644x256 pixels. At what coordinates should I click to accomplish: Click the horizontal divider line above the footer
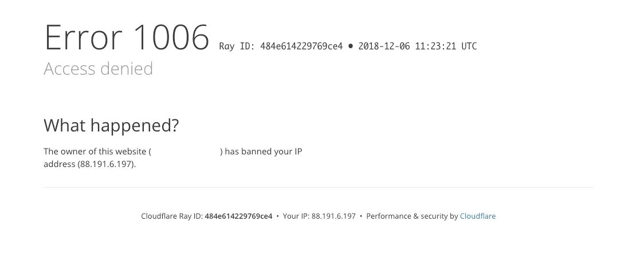319,187
